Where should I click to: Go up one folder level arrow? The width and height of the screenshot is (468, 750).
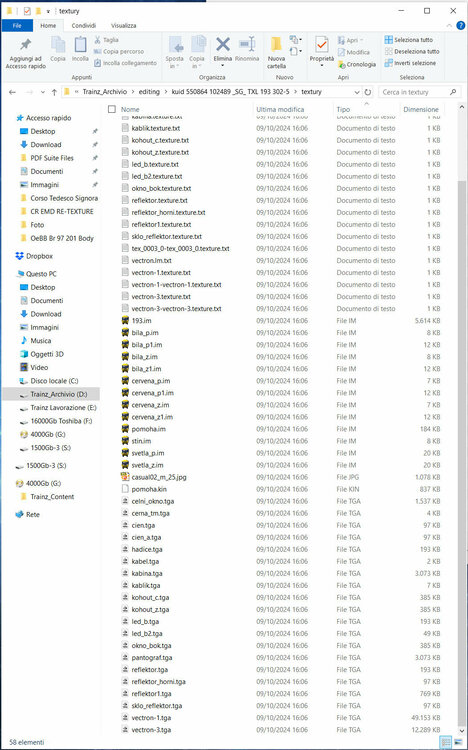click(x=54, y=92)
